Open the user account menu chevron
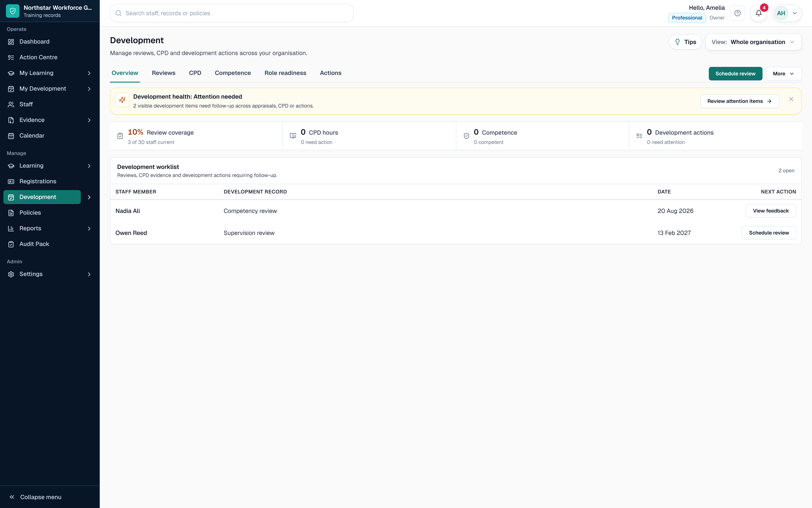This screenshot has height=508, width=812. pyautogui.click(x=795, y=13)
